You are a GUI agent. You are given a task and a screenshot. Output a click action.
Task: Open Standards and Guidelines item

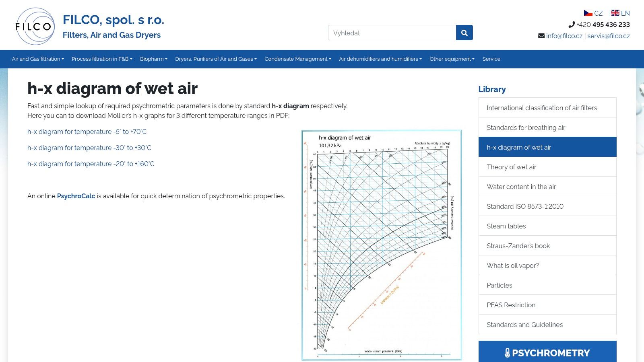547,325
